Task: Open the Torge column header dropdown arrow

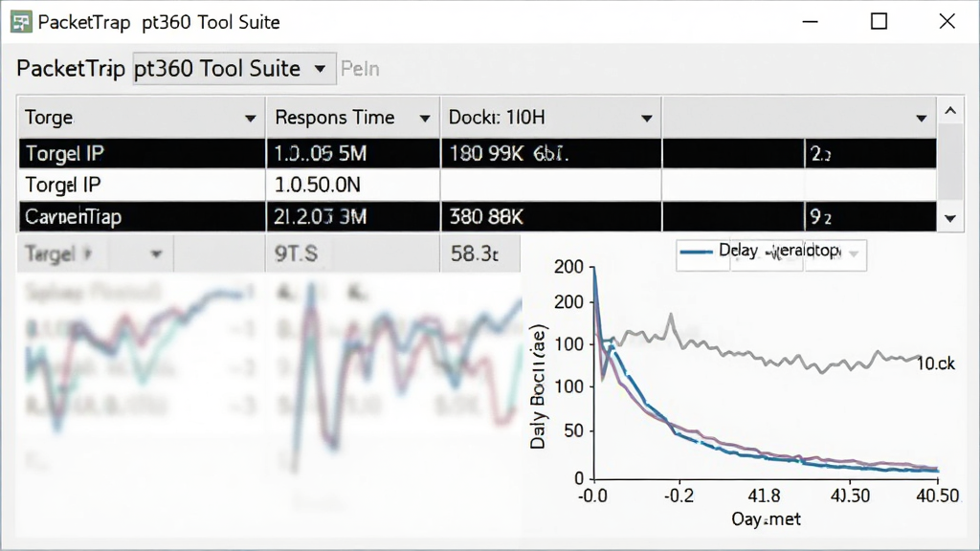Action: 250,118
